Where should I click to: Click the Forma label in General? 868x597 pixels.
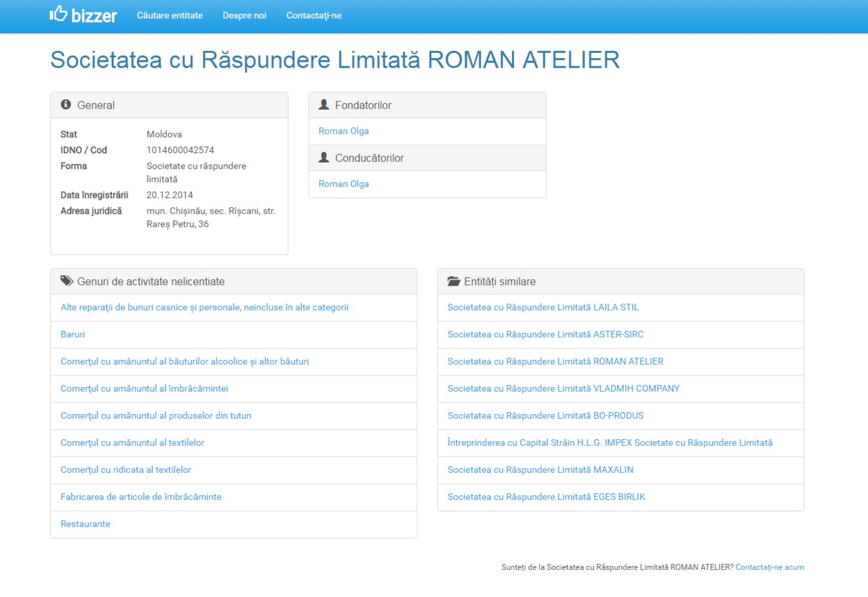pos(74,166)
